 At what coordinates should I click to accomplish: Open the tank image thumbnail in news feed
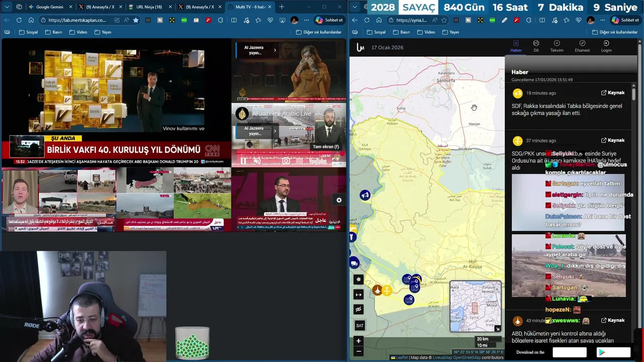pos(569,265)
